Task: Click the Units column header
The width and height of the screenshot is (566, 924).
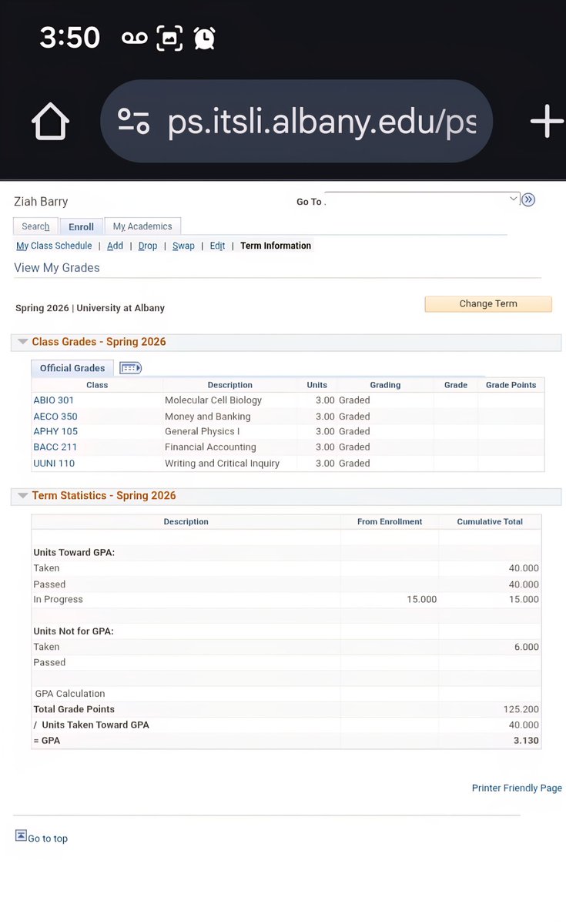Action: coord(317,385)
